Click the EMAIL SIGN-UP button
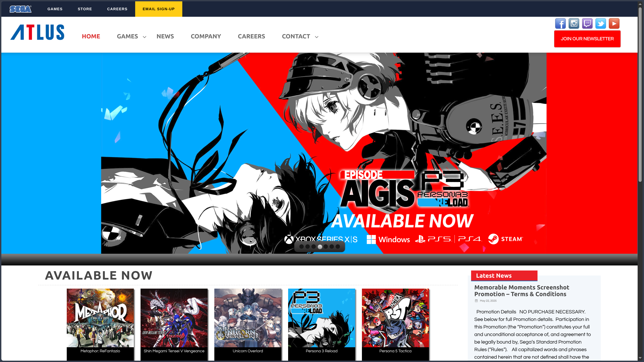Viewport: 644px width, 362px height. click(x=158, y=9)
